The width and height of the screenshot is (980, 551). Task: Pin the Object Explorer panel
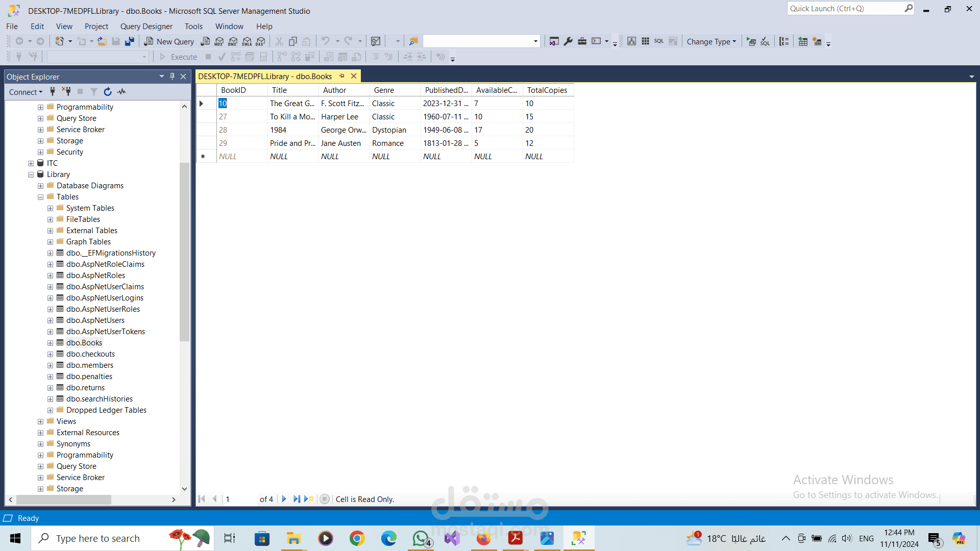coord(173,77)
